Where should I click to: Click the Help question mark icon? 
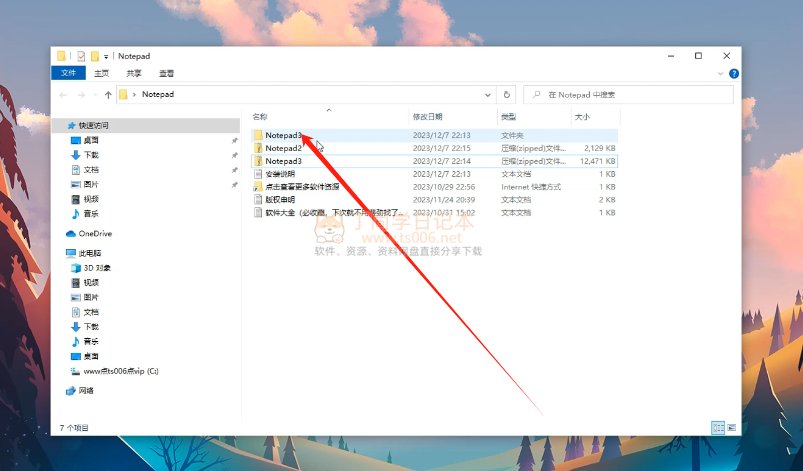tap(734, 73)
